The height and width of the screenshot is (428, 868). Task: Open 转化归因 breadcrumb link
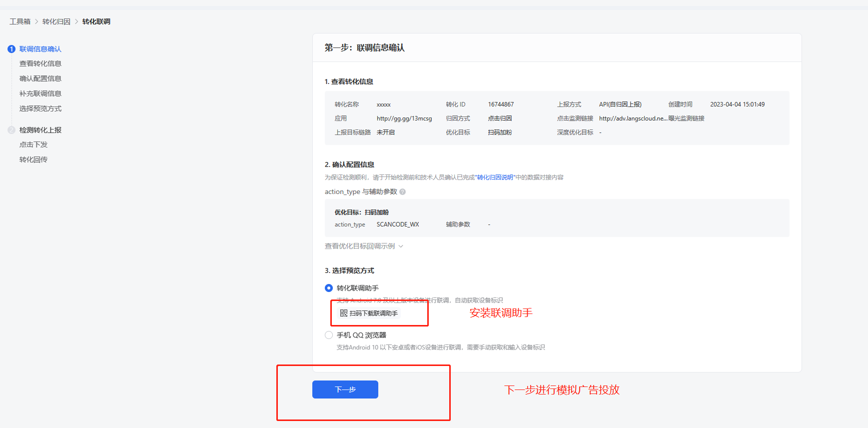[x=56, y=21]
